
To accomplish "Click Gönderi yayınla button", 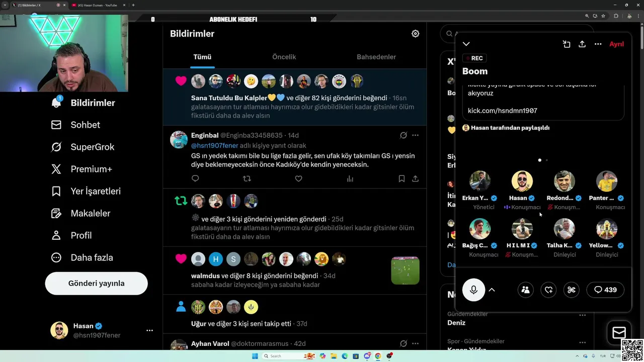I will coord(96,283).
